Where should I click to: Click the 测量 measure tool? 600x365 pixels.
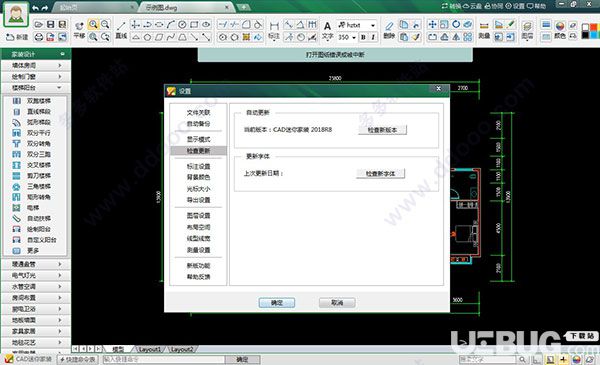click(x=484, y=31)
